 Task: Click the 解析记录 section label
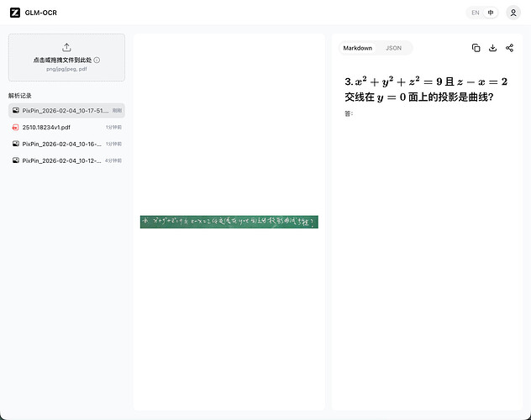coord(20,96)
